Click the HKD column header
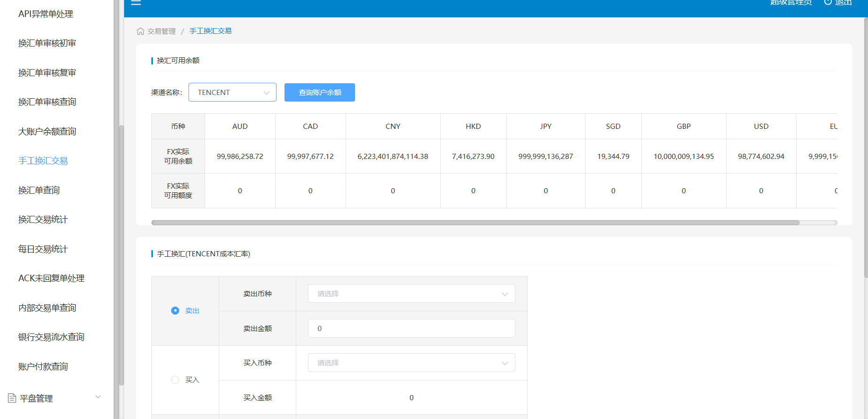 tap(473, 126)
